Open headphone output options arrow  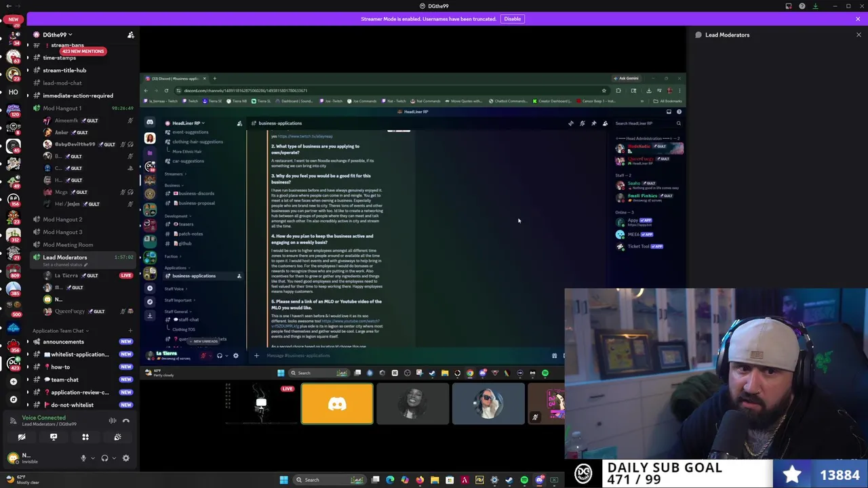pos(113,458)
